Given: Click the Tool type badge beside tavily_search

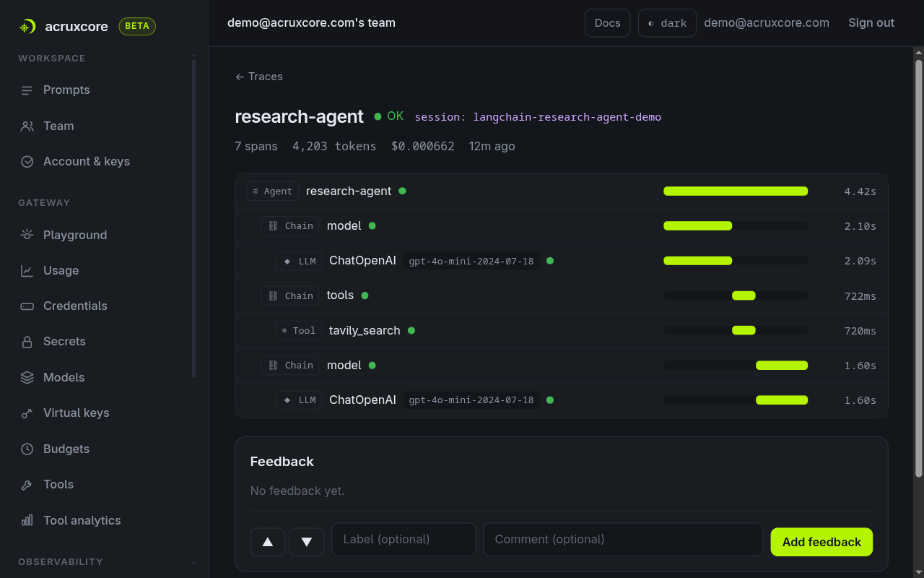Looking at the screenshot, I should (298, 330).
